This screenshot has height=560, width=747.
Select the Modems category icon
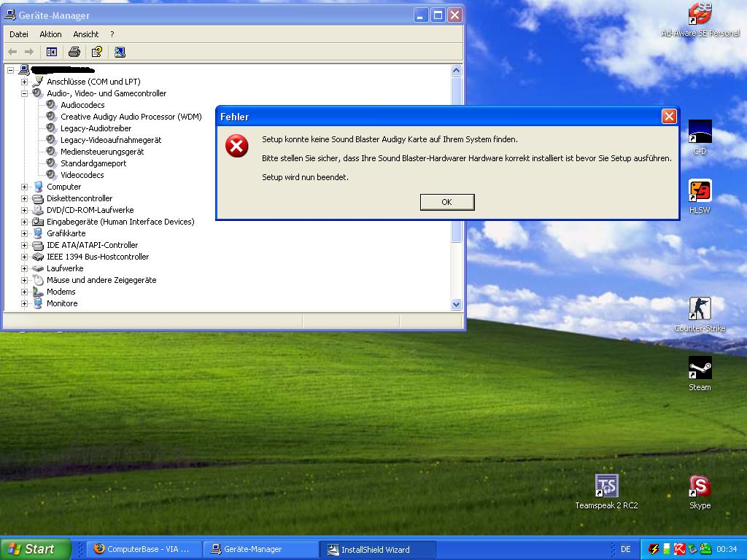pos(38,292)
